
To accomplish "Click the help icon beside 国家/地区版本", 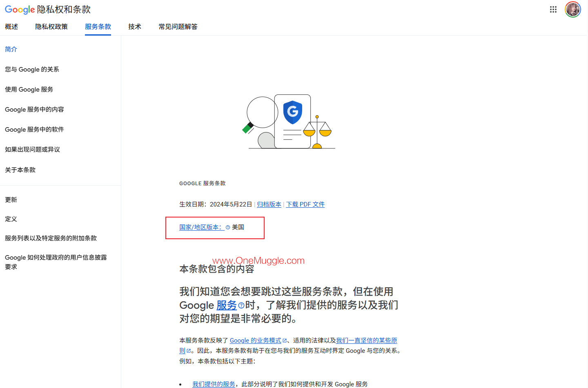I will (x=228, y=227).
